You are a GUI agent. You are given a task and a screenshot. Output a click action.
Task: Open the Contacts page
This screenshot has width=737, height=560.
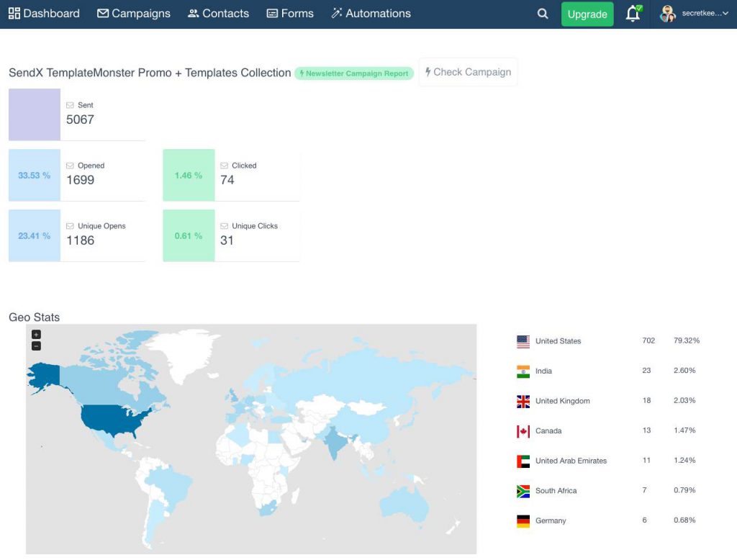[218, 13]
